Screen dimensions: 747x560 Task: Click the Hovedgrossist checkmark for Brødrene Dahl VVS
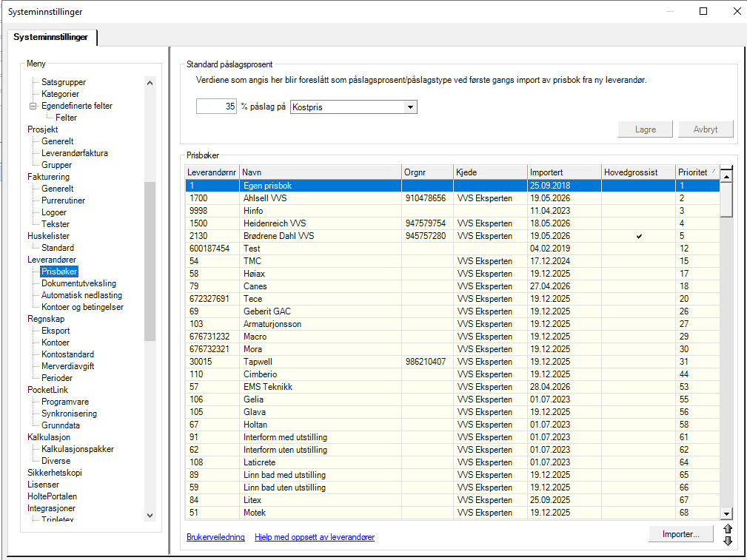coord(639,236)
